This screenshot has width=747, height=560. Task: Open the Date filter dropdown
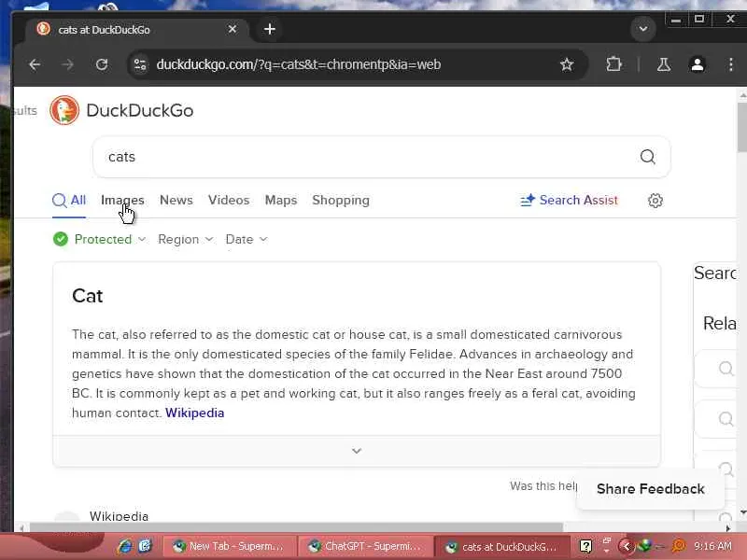(247, 239)
